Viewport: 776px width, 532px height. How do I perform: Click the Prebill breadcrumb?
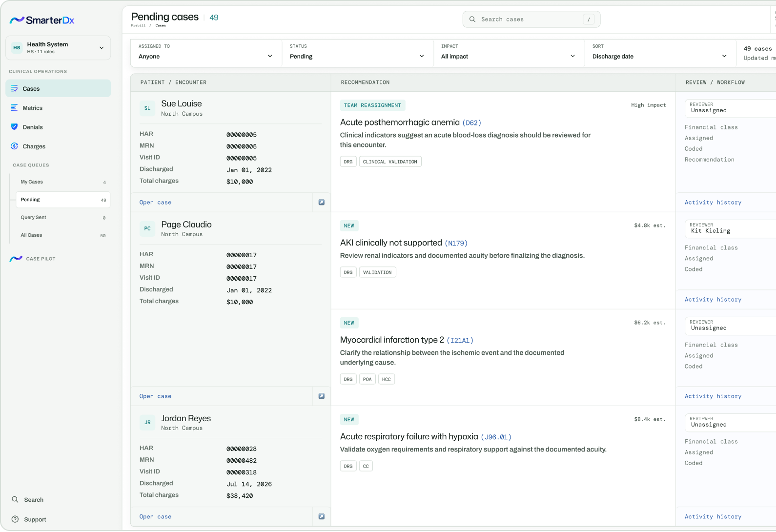138,25
